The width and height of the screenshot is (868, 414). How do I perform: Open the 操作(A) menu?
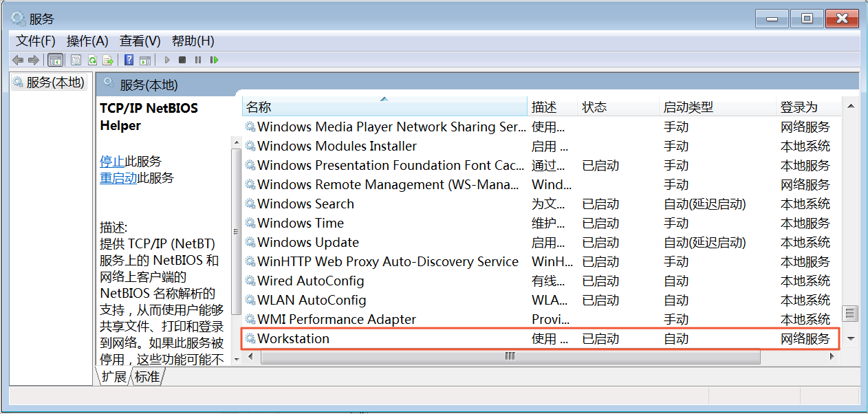click(87, 41)
